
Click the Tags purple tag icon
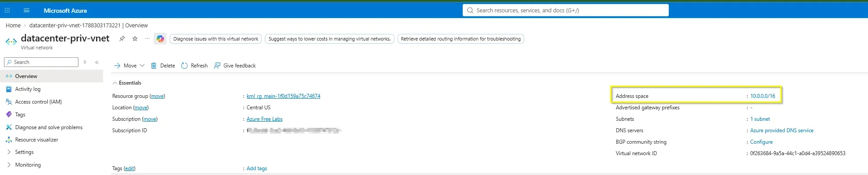(9, 115)
